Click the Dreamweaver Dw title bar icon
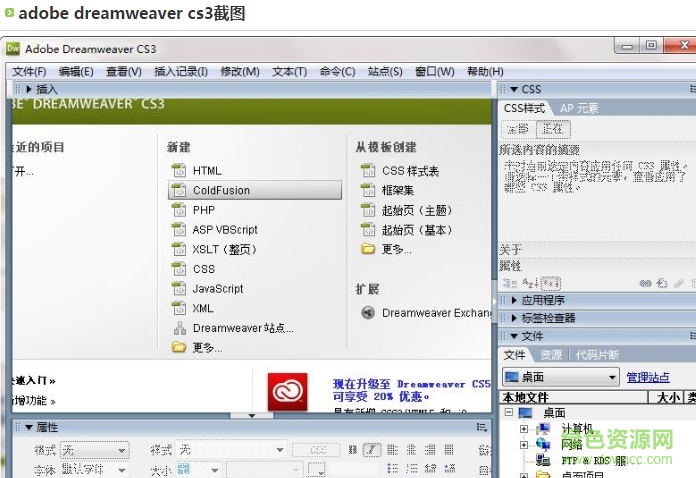This screenshot has width=696, height=478. pos(13,48)
